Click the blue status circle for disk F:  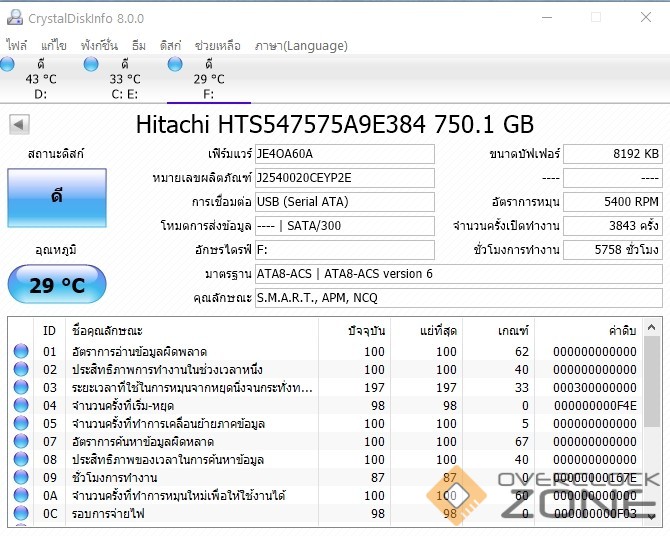175,64
